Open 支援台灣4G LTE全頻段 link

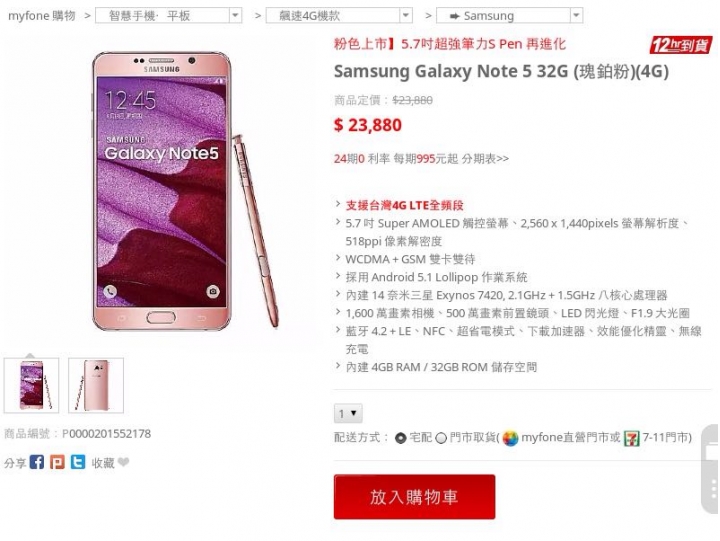click(x=404, y=205)
